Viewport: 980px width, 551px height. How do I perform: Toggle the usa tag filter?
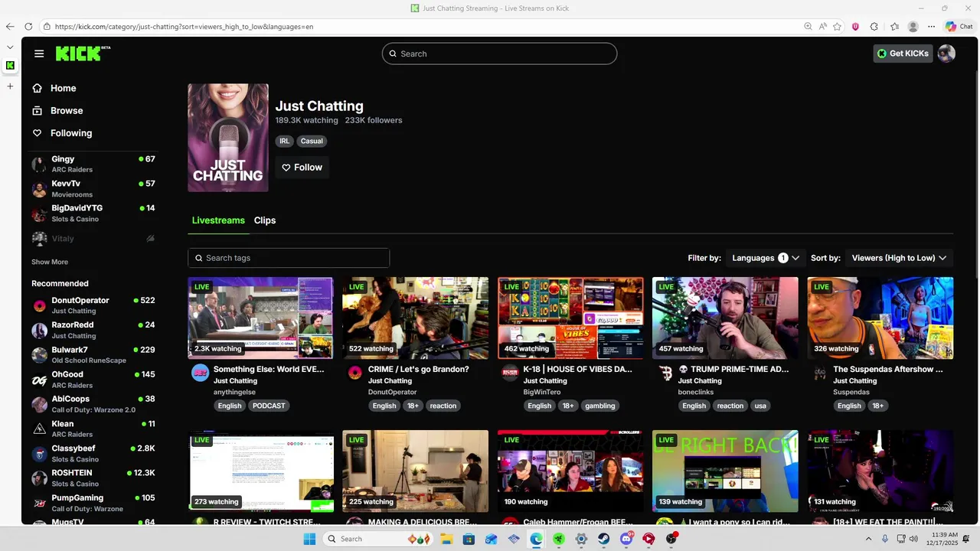[760, 406]
